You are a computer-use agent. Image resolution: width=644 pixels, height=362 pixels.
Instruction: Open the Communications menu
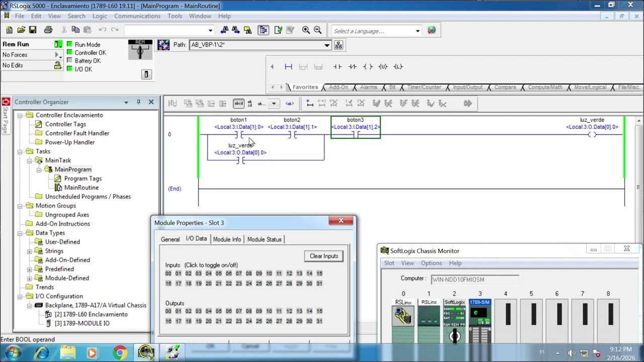[x=137, y=16]
